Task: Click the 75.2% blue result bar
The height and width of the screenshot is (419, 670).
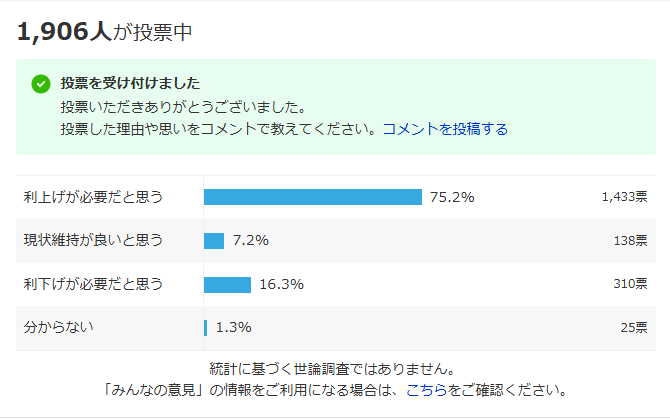Action: 313,197
